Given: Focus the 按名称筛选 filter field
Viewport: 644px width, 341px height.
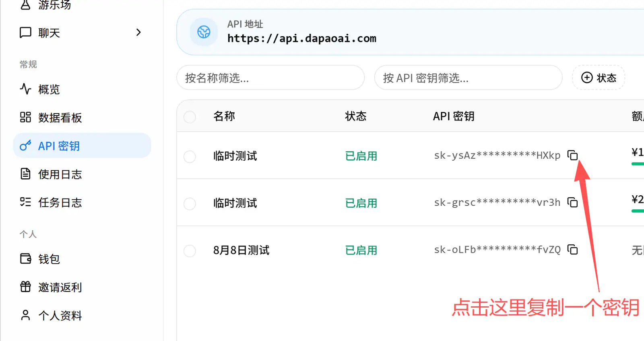Looking at the screenshot, I should (x=270, y=77).
